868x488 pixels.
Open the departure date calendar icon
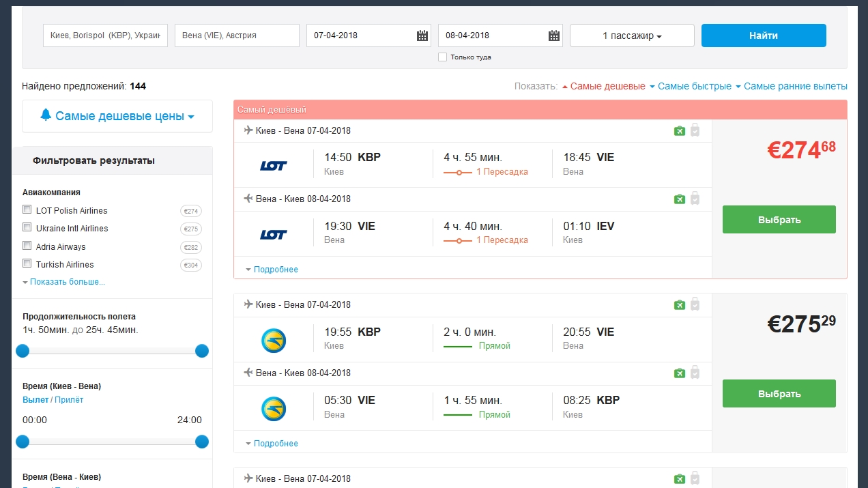coord(422,35)
